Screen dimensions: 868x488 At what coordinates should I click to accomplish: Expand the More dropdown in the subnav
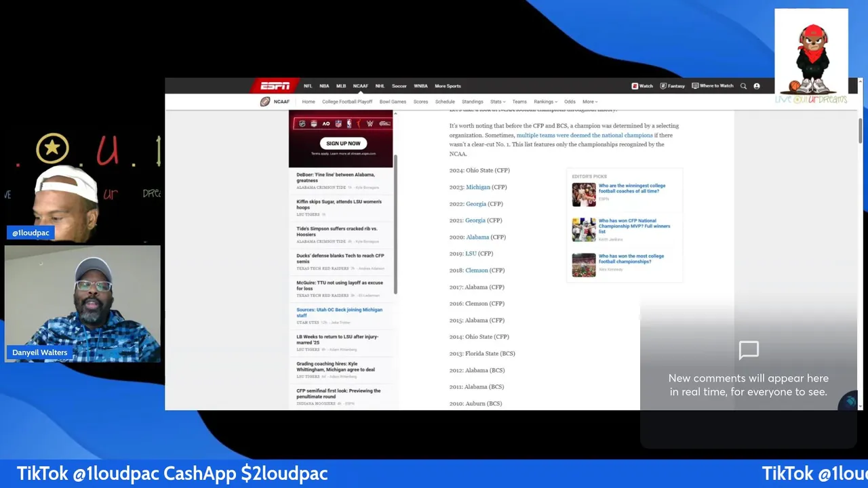590,102
